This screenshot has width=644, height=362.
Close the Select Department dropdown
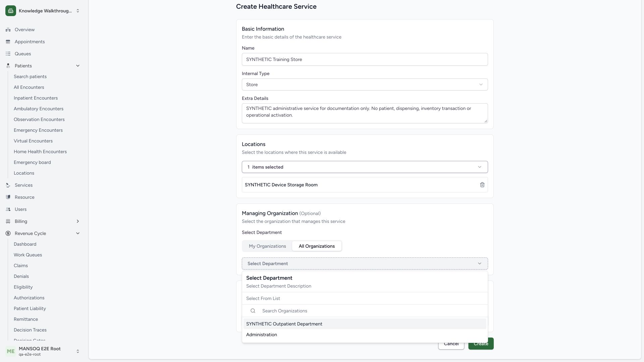(365, 263)
